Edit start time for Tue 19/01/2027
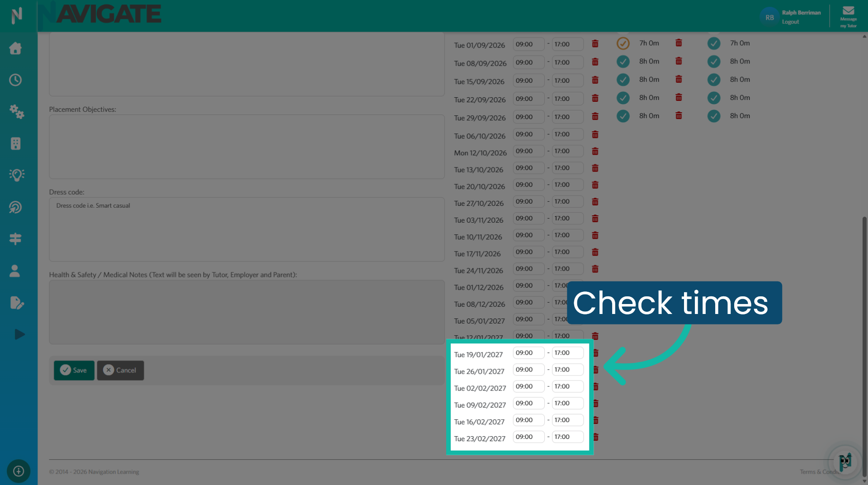 [528, 353]
